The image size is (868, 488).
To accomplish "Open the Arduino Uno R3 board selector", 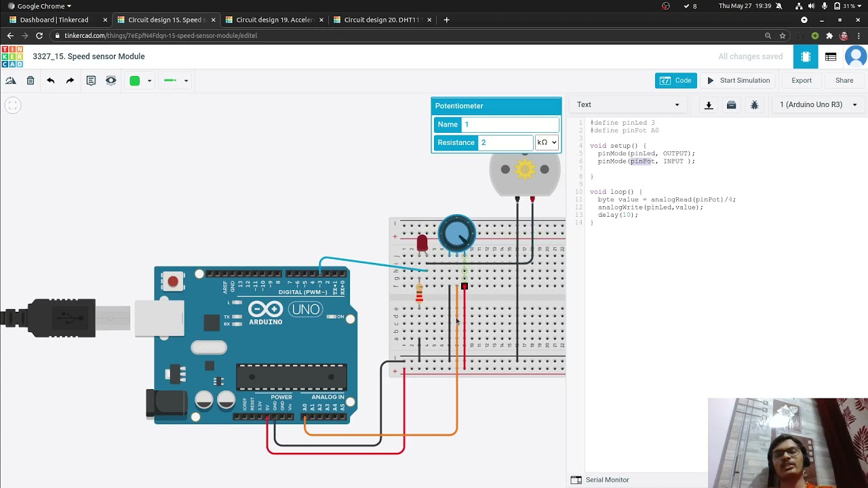I will (x=818, y=105).
